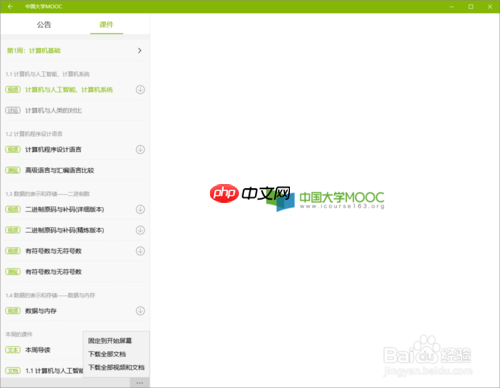The width and height of the screenshot is (500, 388).
Task: Download the 有符号数与无符号数 video
Action: point(140,251)
